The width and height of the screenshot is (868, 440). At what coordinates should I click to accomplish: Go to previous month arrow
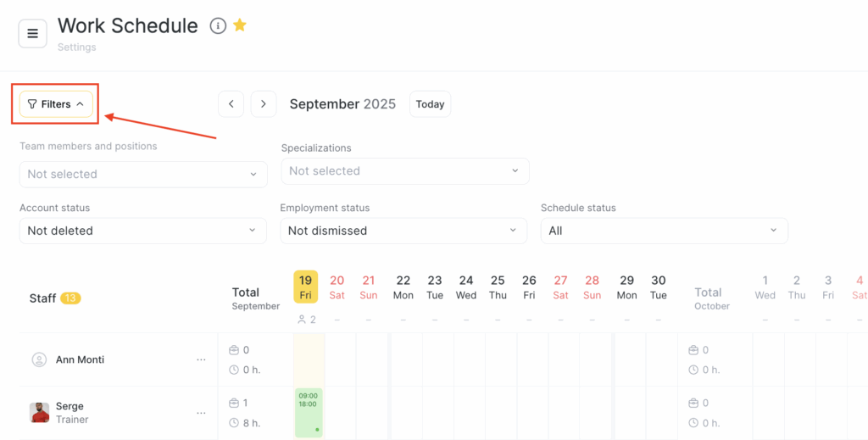(x=231, y=104)
